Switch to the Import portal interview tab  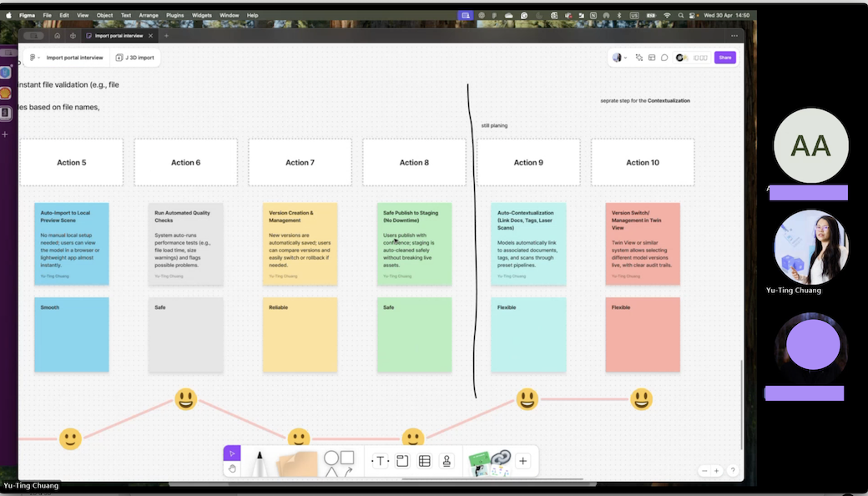click(119, 36)
